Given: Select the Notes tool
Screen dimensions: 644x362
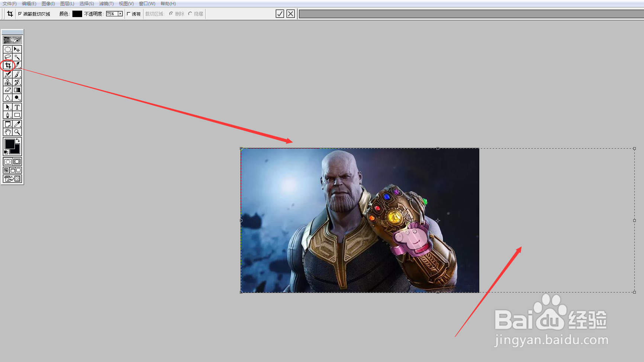Looking at the screenshot, I should coord(7,124).
